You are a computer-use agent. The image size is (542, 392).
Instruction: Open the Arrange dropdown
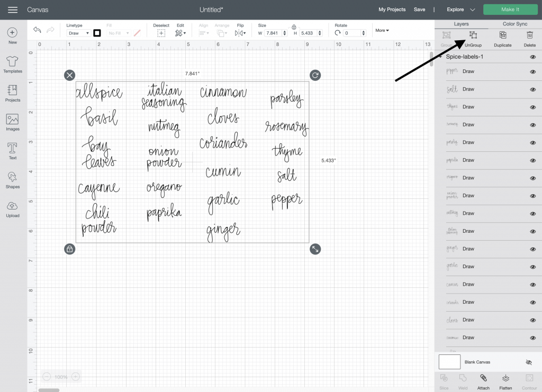[x=222, y=33]
